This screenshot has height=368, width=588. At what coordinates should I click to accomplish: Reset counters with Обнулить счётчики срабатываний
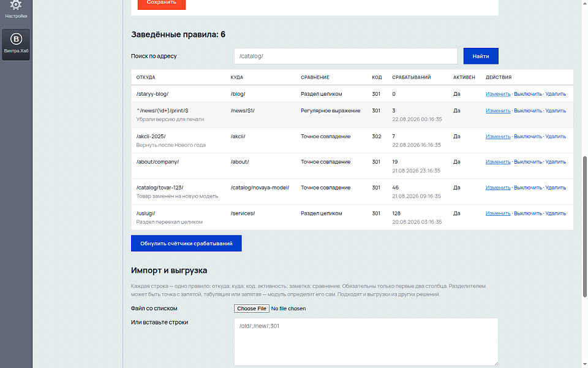point(186,243)
